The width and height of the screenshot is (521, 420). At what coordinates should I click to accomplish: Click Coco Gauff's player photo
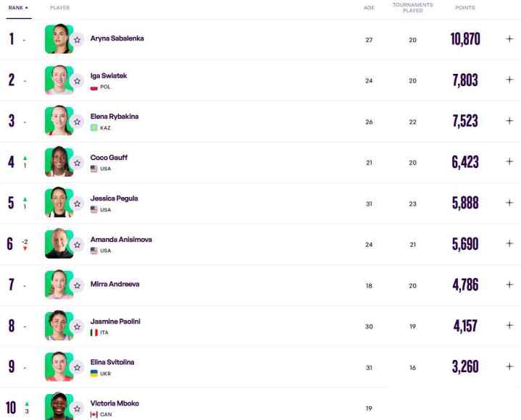click(x=57, y=161)
